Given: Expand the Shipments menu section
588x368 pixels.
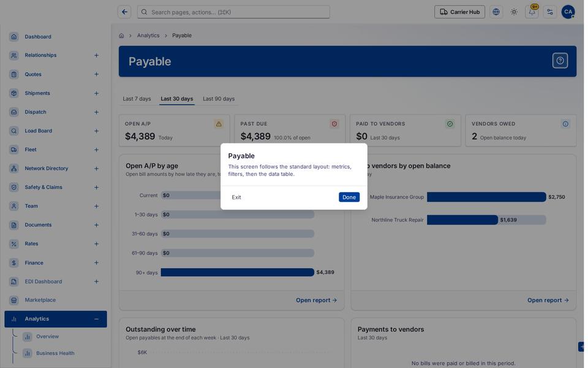Looking at the screenshot, I should point(96,93).
